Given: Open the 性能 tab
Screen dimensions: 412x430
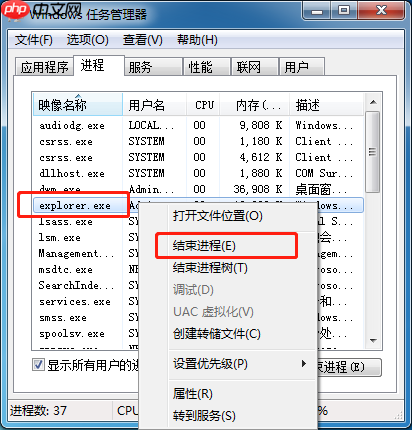Looking at the screenshot, I should (207, 67).
